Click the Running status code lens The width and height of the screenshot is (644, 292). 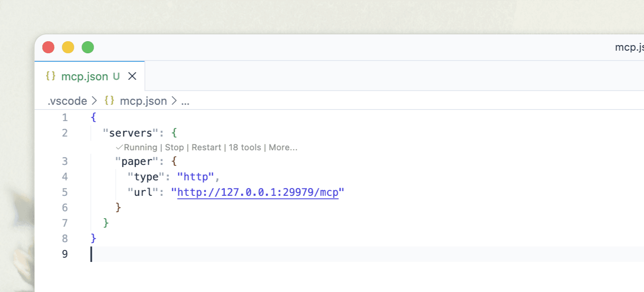coord(137,147)
